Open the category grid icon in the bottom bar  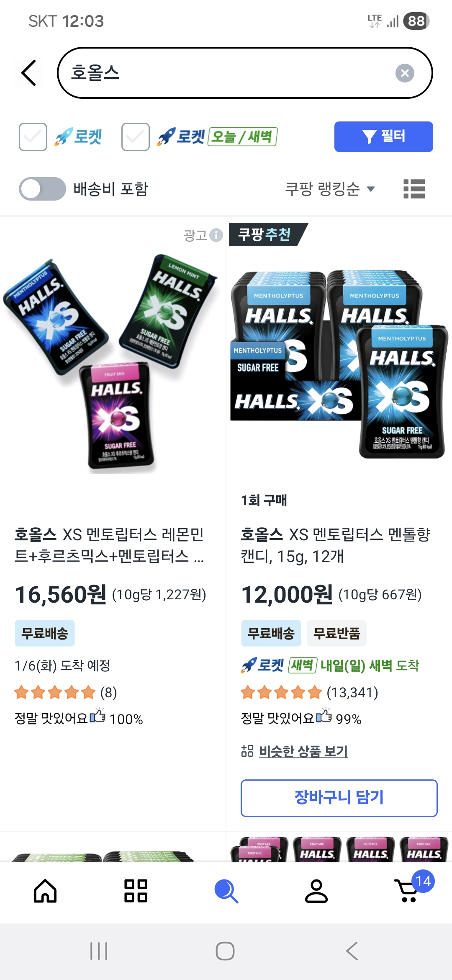(136, 891)
